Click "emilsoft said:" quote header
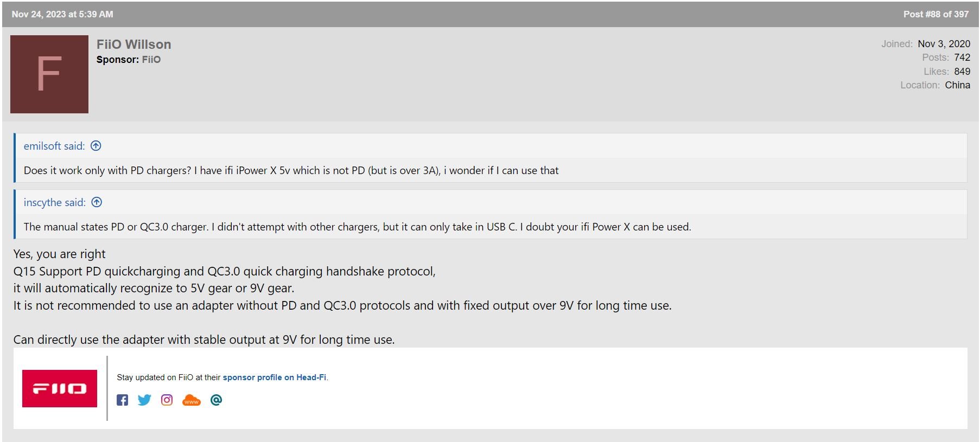Viewport: 980px width, 442px height. pyautogui.click(x=54, y=146)
